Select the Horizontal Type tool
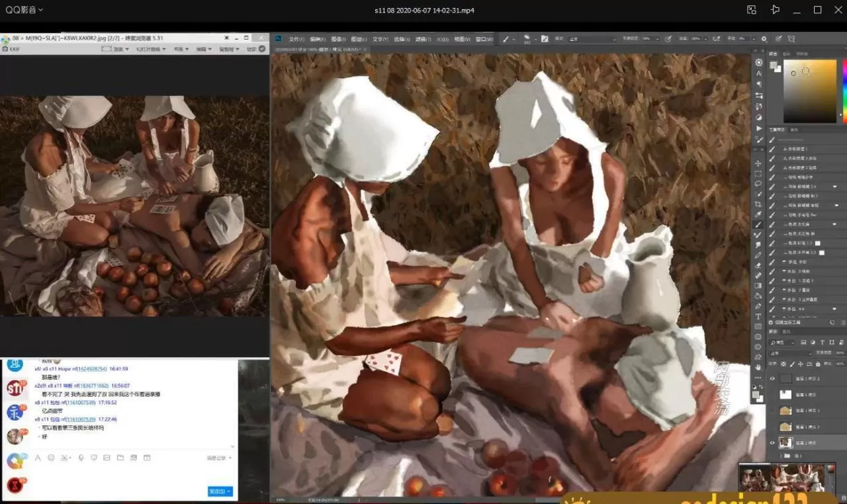Viewport: 847px width, 504px height. (x=758, y=316)
